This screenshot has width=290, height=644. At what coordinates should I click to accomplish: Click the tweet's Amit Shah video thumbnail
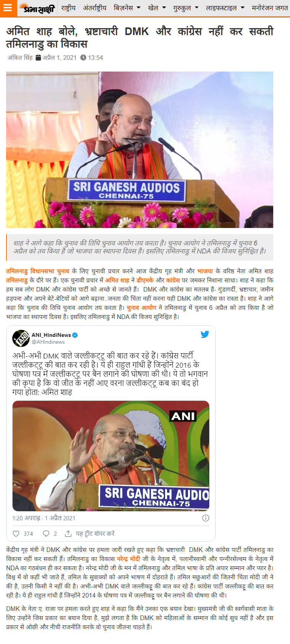point(111,456)
